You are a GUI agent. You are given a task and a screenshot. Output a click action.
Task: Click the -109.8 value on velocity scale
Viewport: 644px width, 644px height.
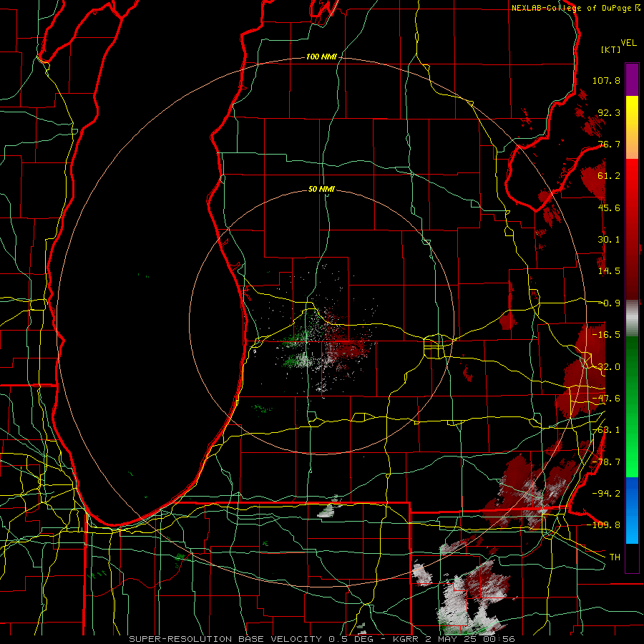pos(604,525)
